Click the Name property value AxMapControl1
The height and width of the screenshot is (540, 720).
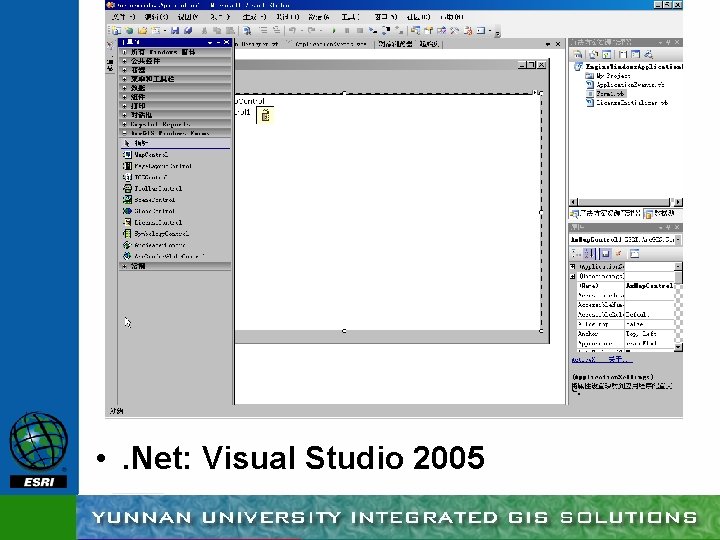click(649, 286)
